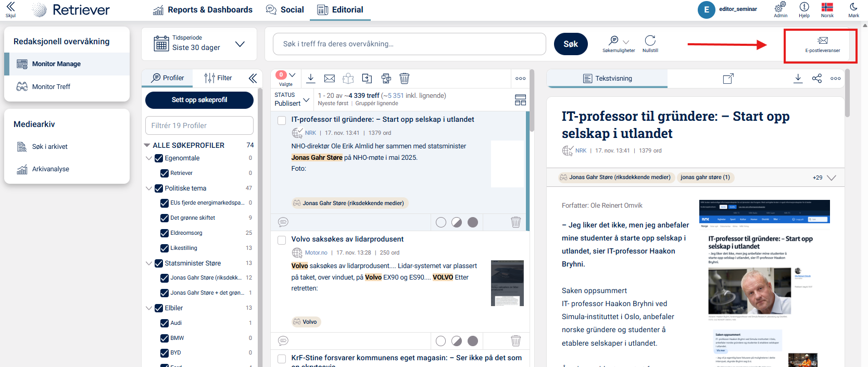Click the Gruppér lignende link

click(376, 104)
